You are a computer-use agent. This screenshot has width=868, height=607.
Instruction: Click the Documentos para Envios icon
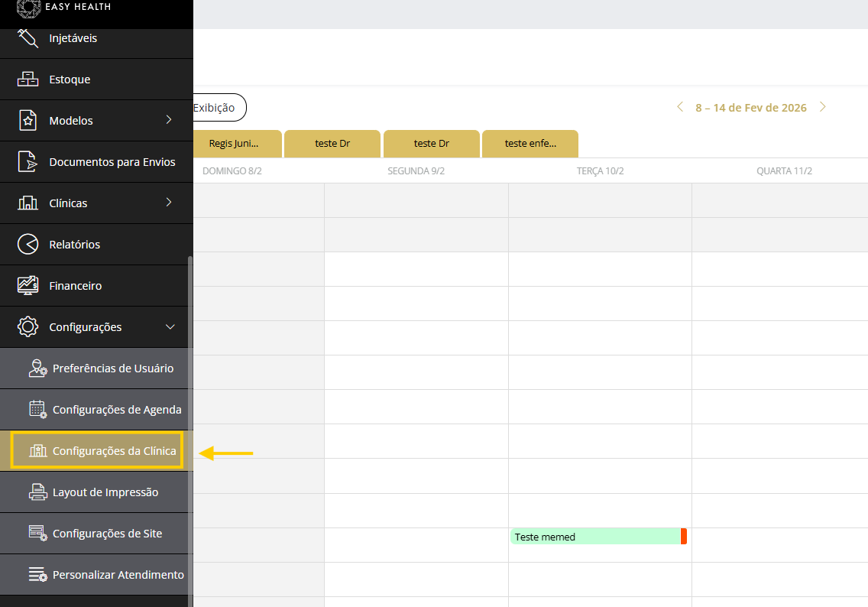[28, 162]
